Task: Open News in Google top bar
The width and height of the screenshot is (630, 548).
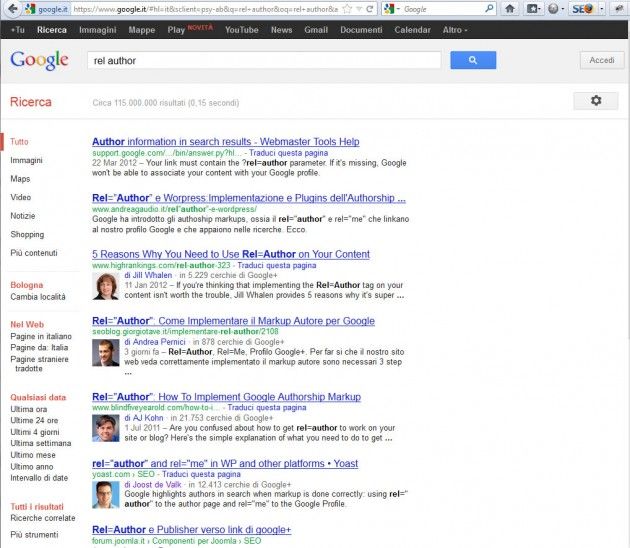Action: point(281,30)
